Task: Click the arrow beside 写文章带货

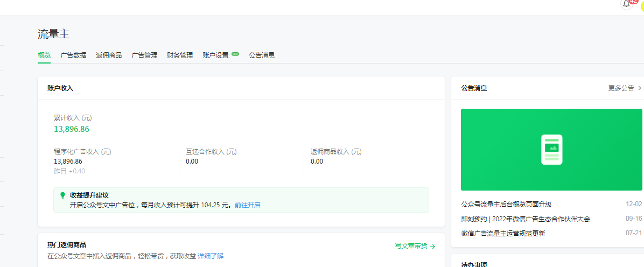Action: [432, 247]
